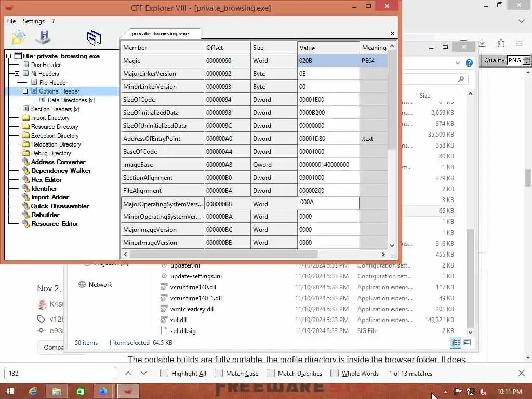Viewport: 532px width, 399px height.
Task: Open browser extensions puzzle icon
Action: pos(501,43)
